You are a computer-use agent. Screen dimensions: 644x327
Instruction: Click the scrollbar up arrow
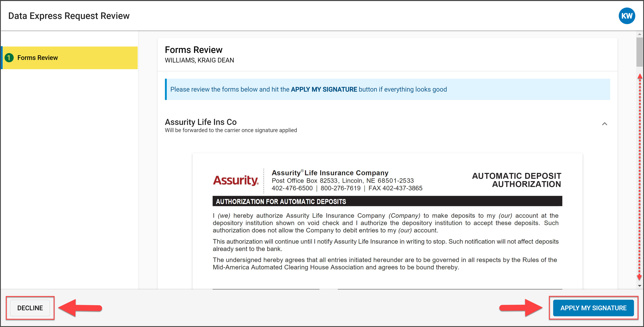point(639,34)
